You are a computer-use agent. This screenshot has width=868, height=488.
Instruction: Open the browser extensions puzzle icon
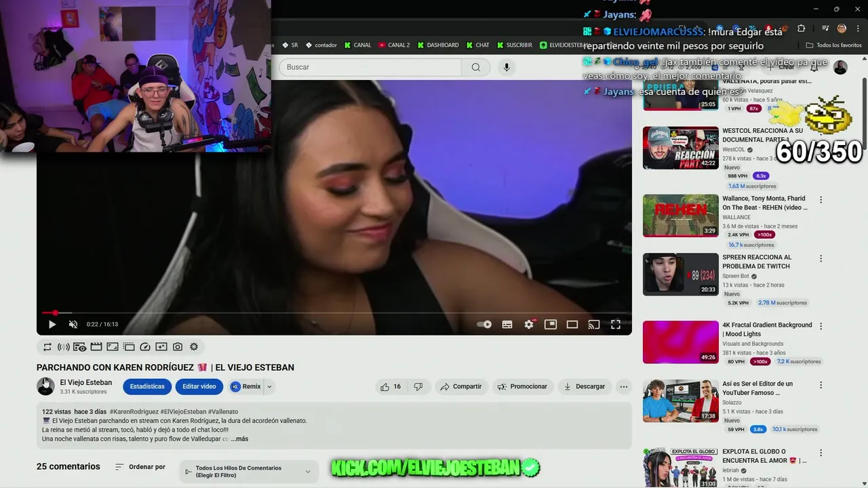pyautogui.click(x=801, y=28)
